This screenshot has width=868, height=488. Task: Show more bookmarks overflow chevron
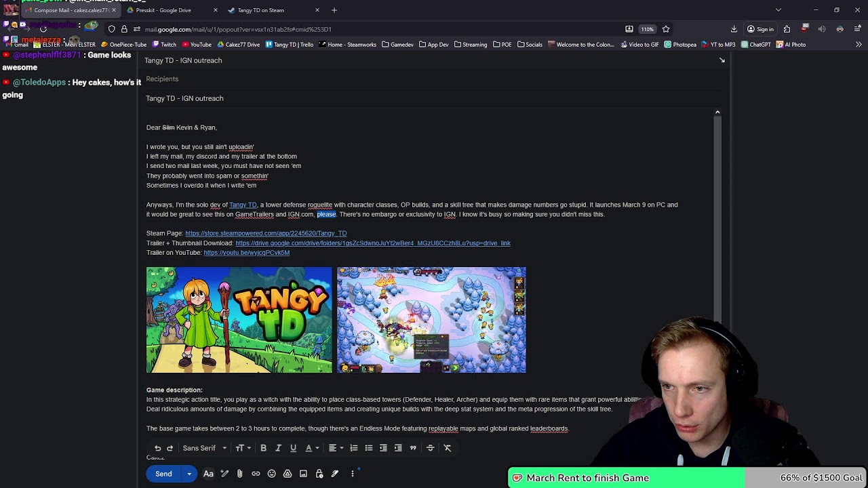click(x=859, y=45)
